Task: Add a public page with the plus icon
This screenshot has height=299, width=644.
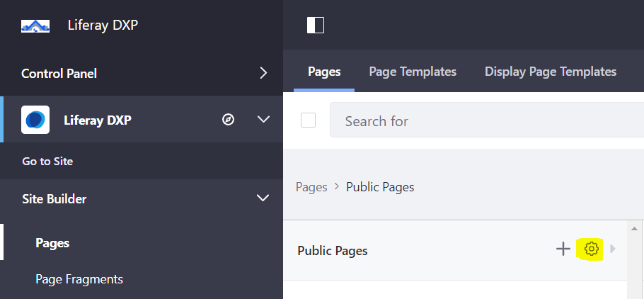Action: click(x=563, y=249)
